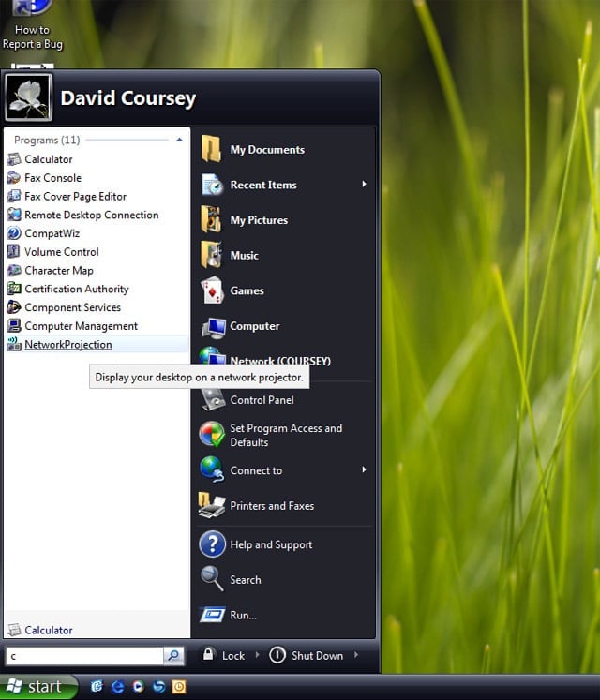Launch Windows Media Player from quick launch

click(x=138, y=687)
